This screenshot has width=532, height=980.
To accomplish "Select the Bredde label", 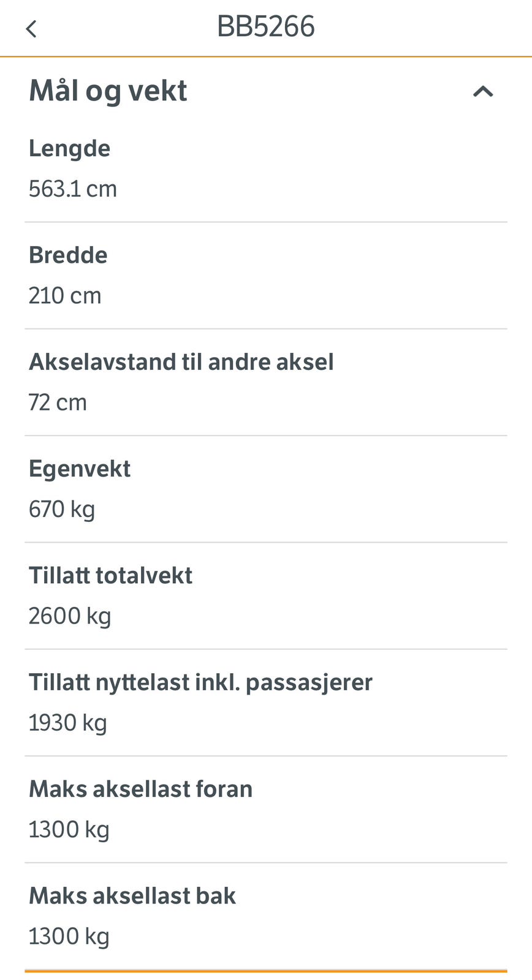I will 68,255.
